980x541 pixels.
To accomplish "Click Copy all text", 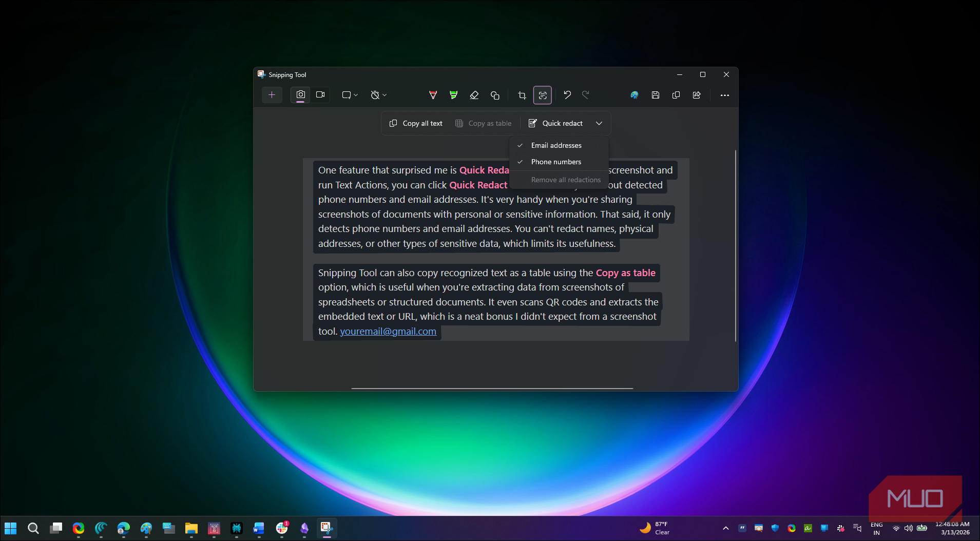I will [x=416, y=123].
